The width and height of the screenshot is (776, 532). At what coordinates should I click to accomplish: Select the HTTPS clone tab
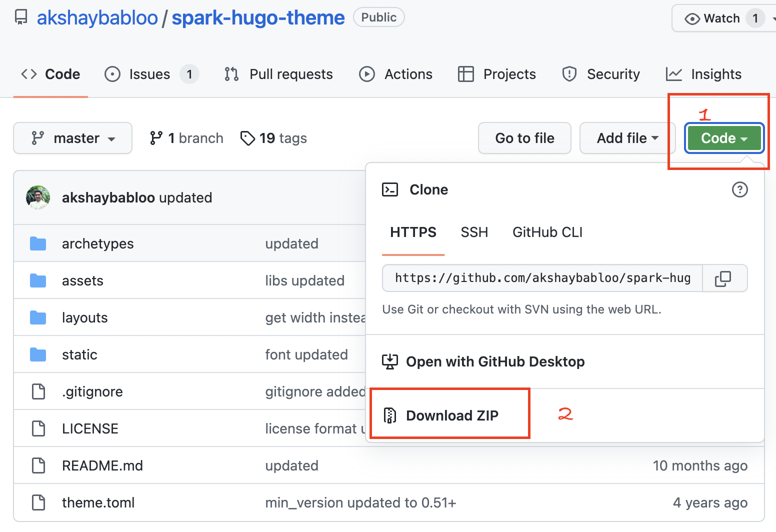[x=413, y=232]
